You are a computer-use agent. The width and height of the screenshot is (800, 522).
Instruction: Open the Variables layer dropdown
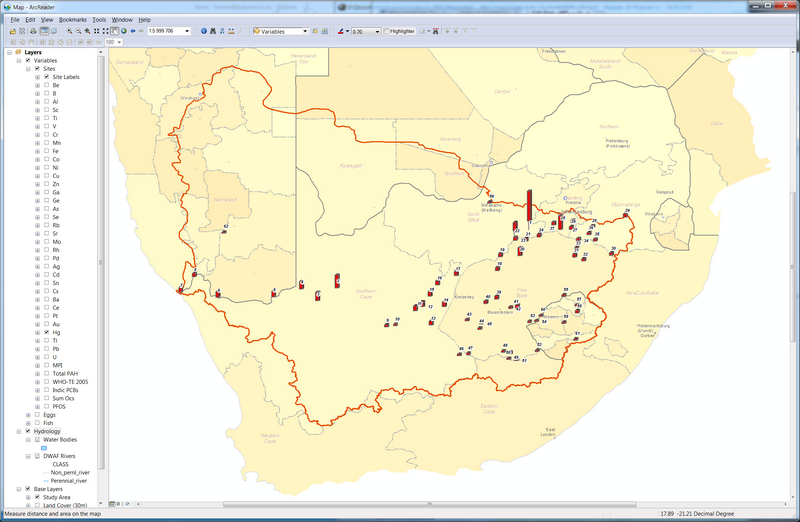(x=305, y=31)
